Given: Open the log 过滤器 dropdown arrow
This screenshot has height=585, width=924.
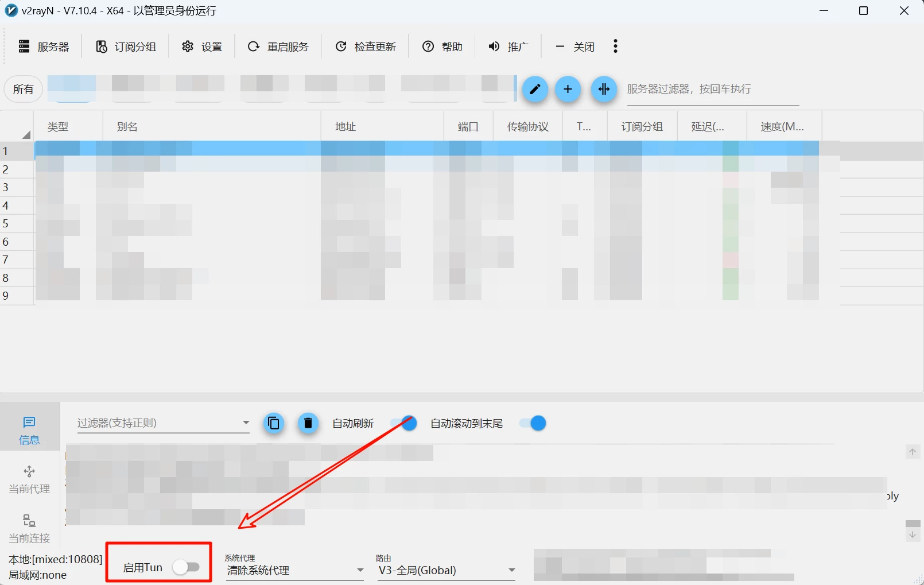Looking at the screenshot, I should [246, 423].
